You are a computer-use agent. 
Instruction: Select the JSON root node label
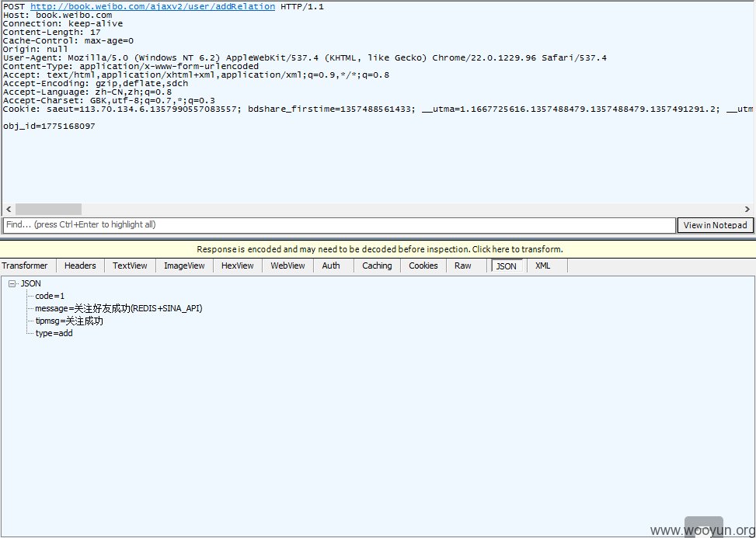(31, 283)
